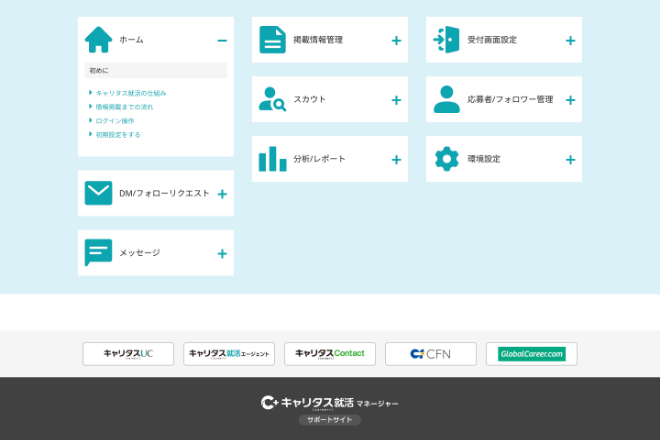
Task: Open the ログイン操作 link
Action: click(x=114, y=120)
